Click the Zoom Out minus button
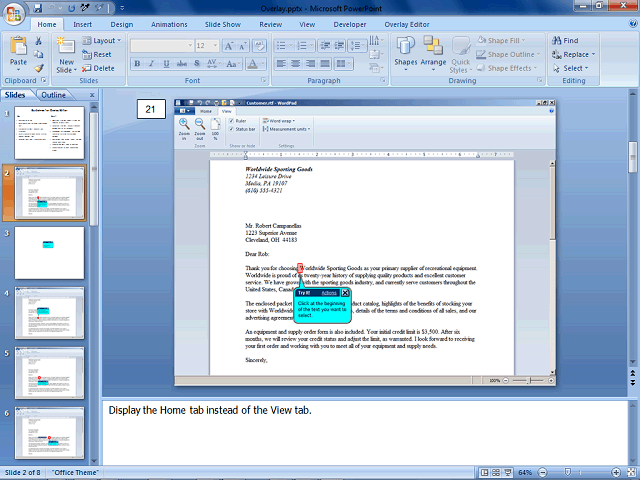 [x=542, y=473]
